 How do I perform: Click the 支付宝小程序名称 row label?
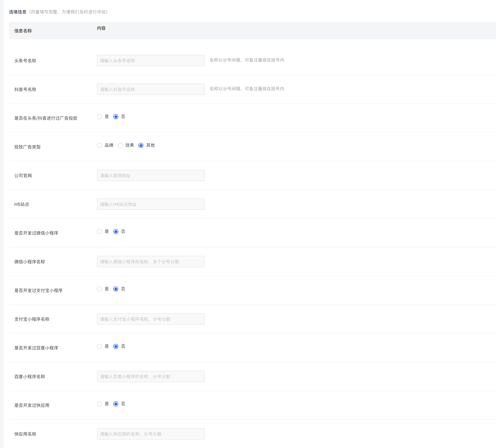click(32, 319)
